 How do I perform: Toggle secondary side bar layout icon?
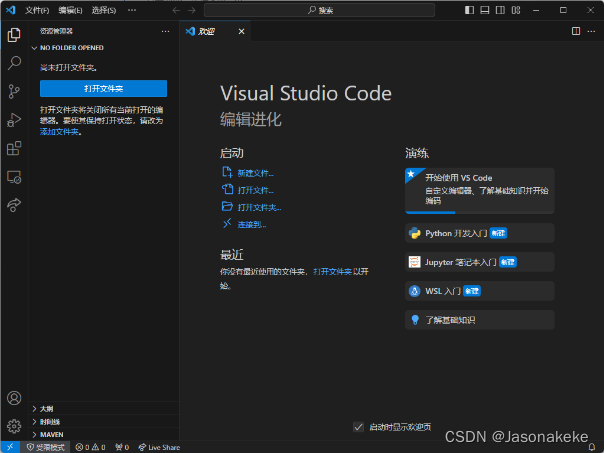500,10
